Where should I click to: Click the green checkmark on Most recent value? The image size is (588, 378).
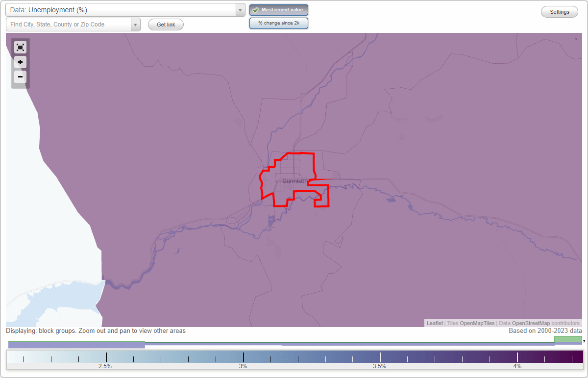point(256,10)
